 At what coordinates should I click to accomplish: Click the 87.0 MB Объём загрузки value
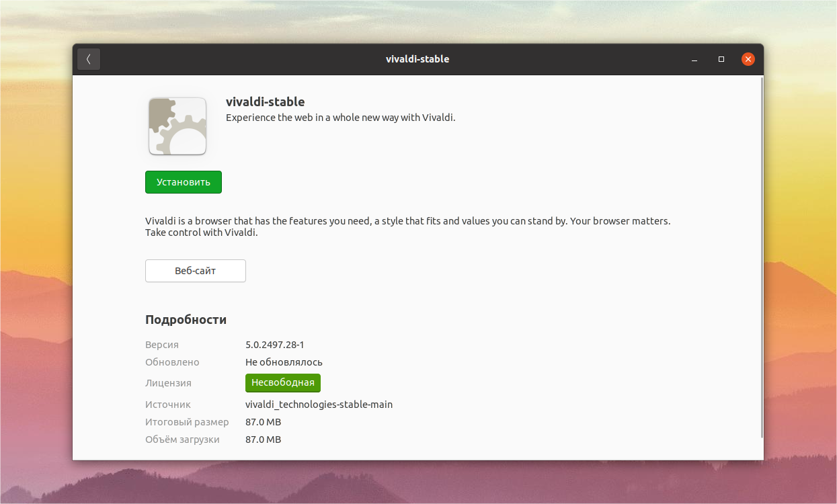[263, 439]
